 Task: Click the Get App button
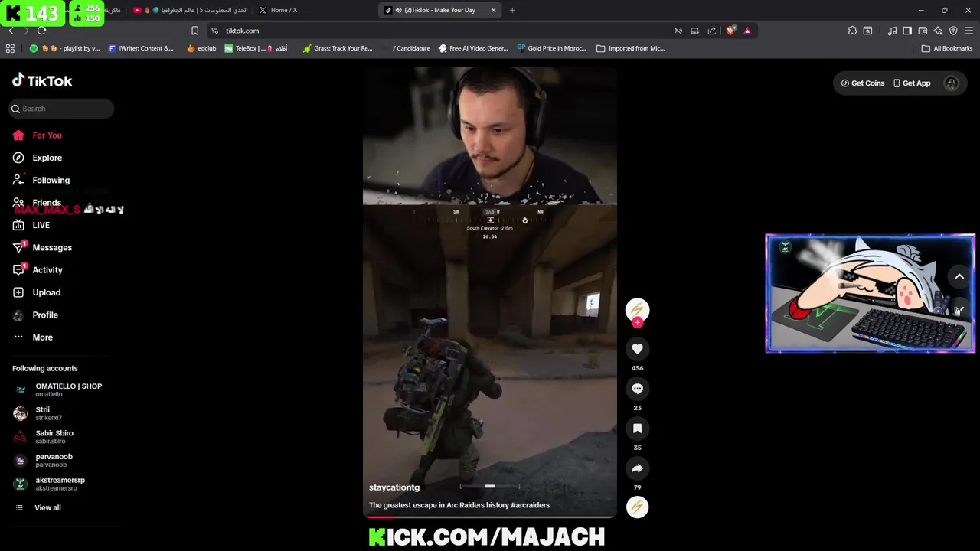click(x=912, y=83)
